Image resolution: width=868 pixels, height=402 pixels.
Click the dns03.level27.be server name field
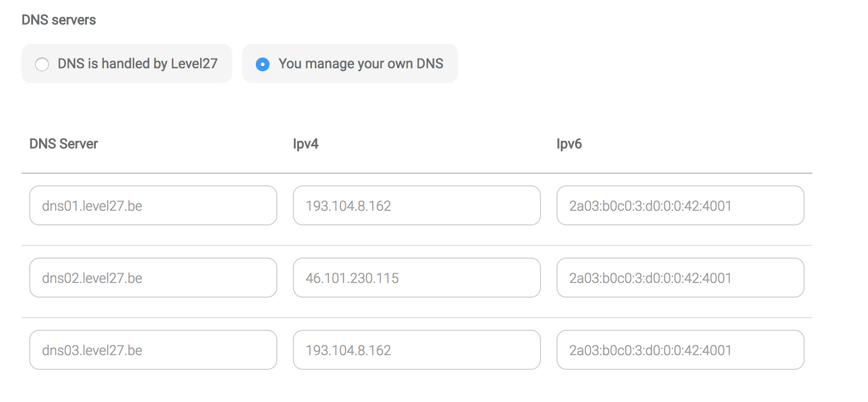coord(153,350)
